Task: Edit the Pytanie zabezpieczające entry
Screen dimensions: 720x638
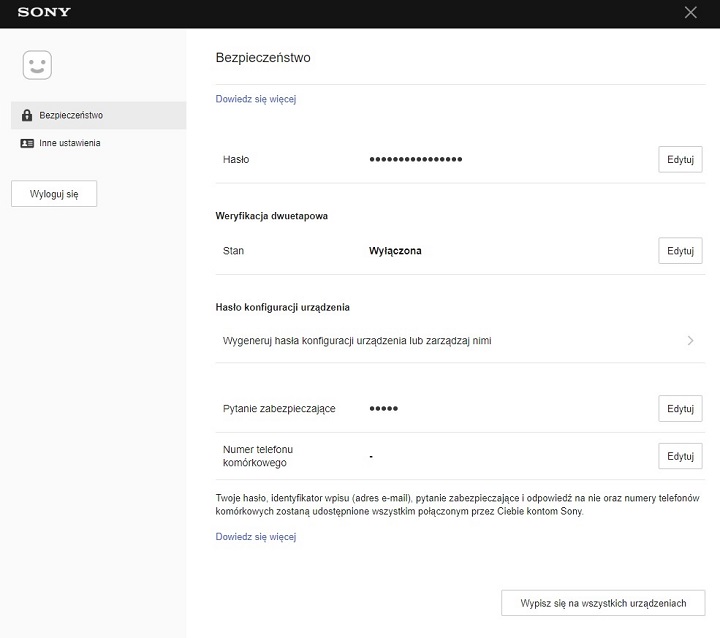Action: 680,409
